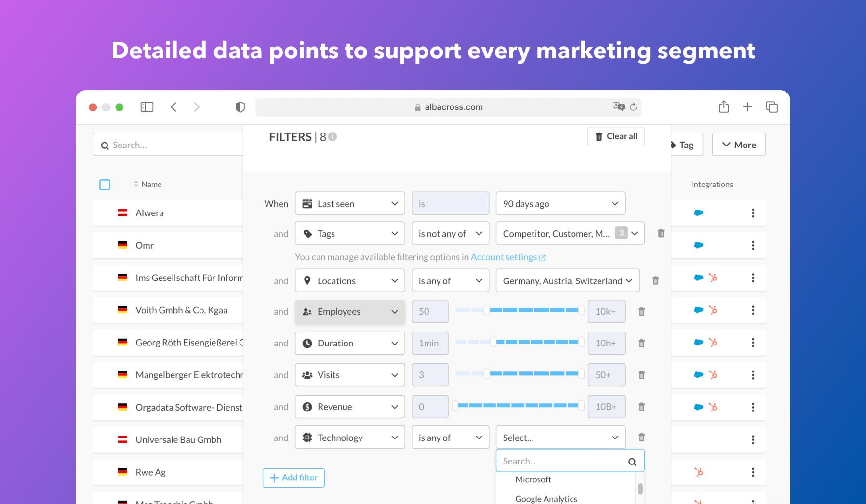
Task: Delete the Tags filter row
Action: coord(661,233)
